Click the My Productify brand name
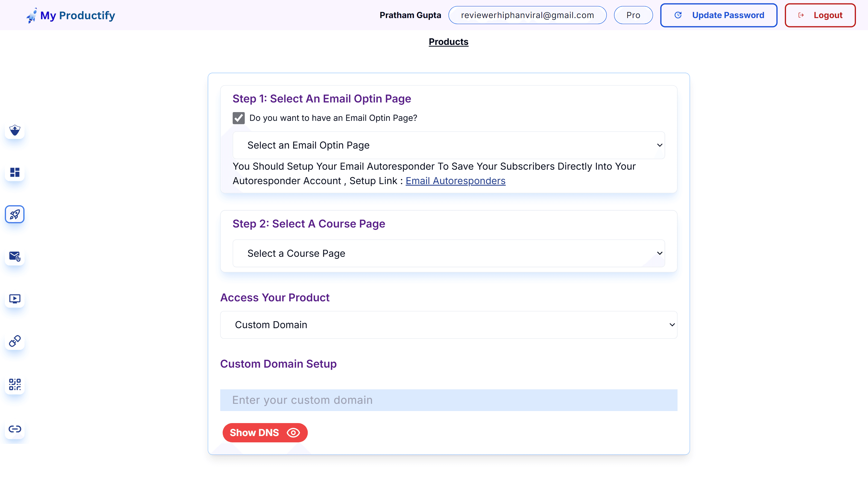This screenshot has width=868, height=496. point(78,15)
